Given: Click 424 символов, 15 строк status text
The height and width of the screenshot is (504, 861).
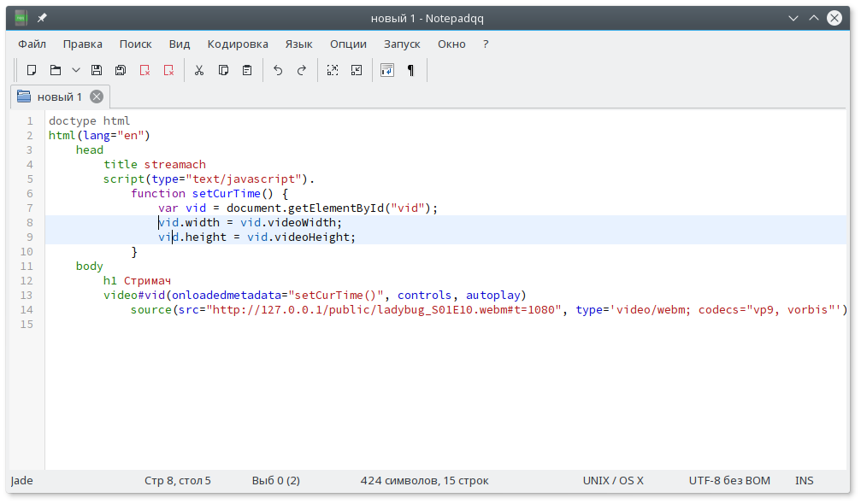Looking at the screenshot, I should 424,480.
